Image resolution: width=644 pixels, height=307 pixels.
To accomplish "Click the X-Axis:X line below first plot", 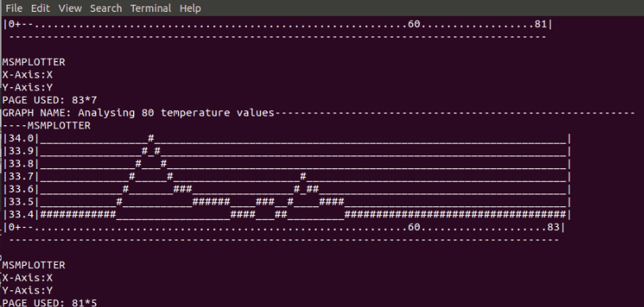I will (28, 75).
